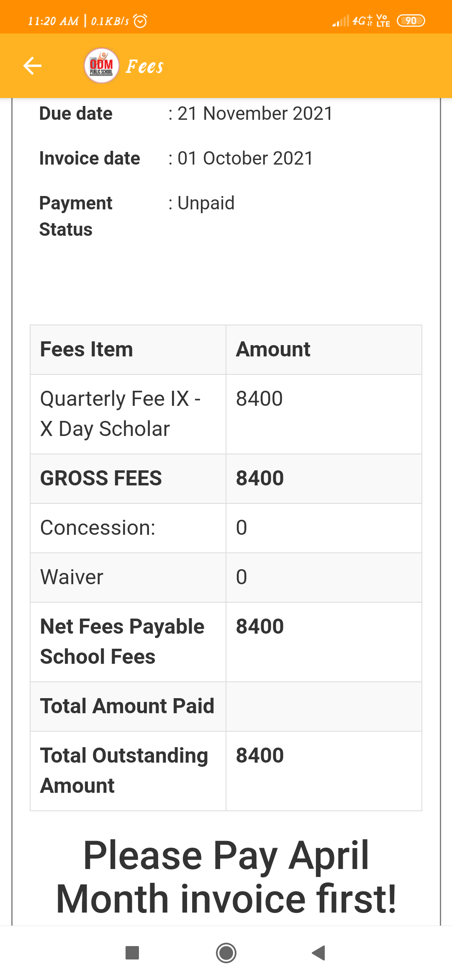Tap the Unpaid payment status text
The height and width of the screenshot is (980, 452).
pos(206,203)
